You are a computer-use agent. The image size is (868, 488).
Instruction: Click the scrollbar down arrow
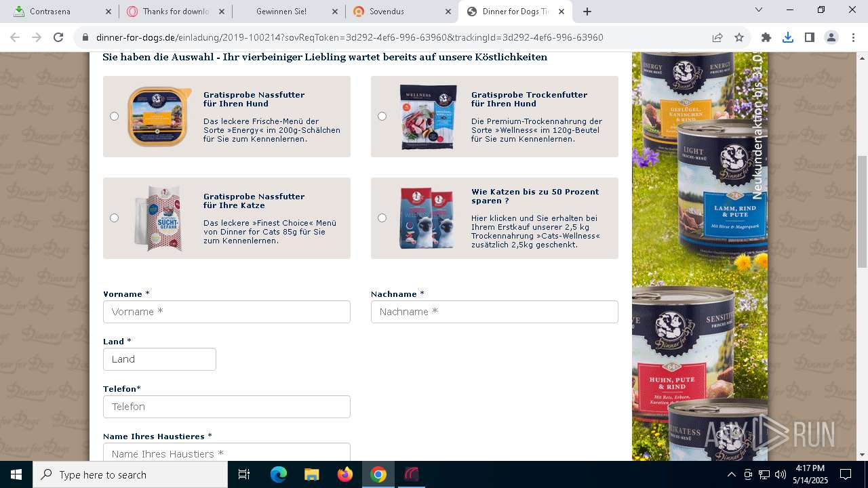(863, 455)
